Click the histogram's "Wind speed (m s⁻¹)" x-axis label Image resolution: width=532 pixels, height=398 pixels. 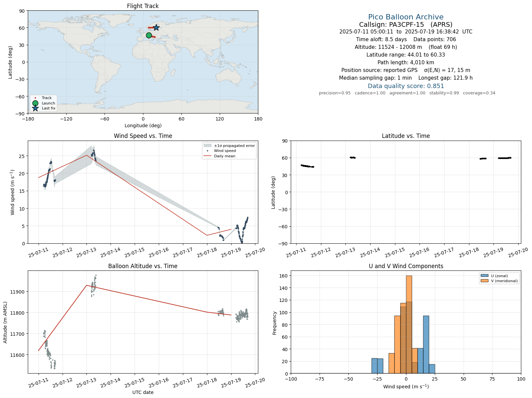[406, 387]
